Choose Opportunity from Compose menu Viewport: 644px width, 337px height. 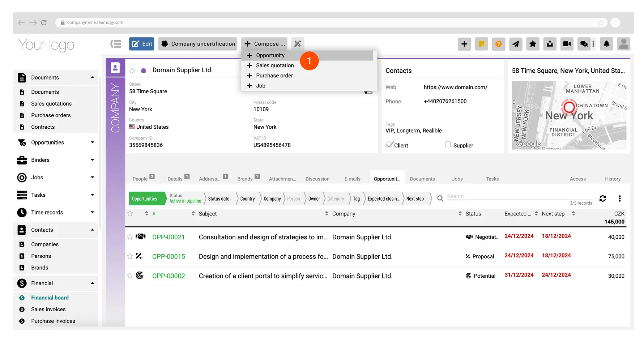click(307, 55)
